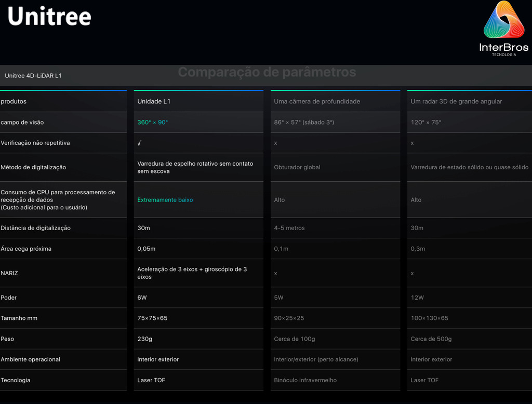Click the green '360° × 90°' value
The image size is (532, 404).
tap(152, 122)
